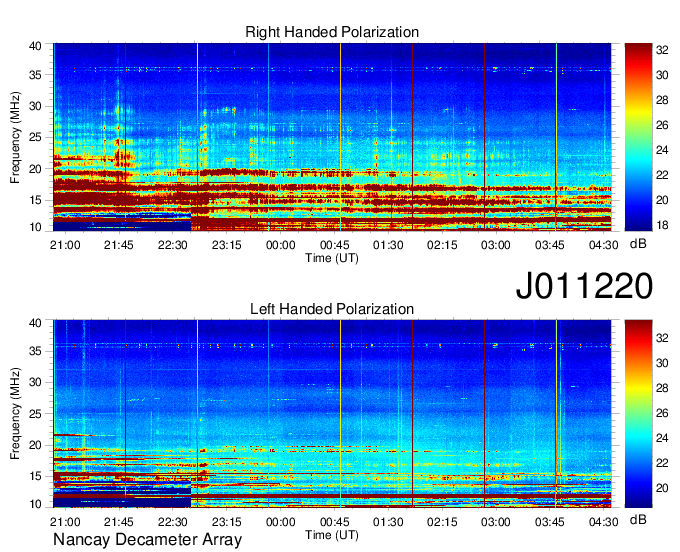Click the 32 value on Right Handed colorbar
Viewport: 680px width, 552px height.
[x=662, y=50]
